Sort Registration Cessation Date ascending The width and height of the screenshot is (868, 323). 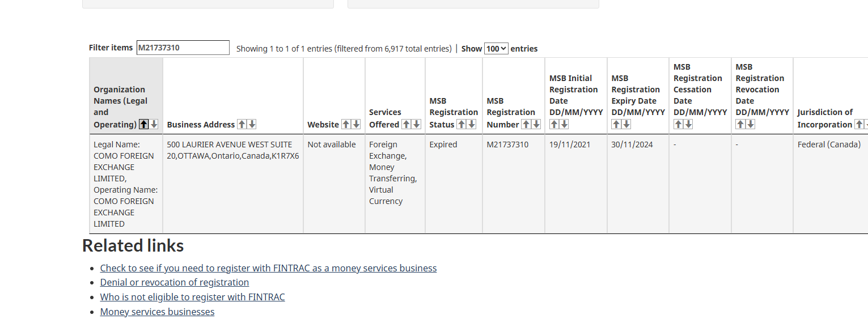678,124
